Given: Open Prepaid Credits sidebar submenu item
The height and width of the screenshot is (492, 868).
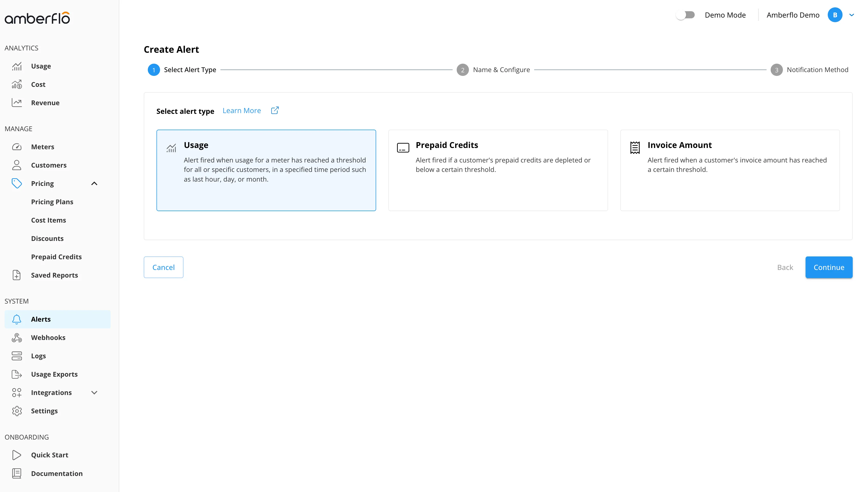Looking at the screenshot, I should click(57, 257).
